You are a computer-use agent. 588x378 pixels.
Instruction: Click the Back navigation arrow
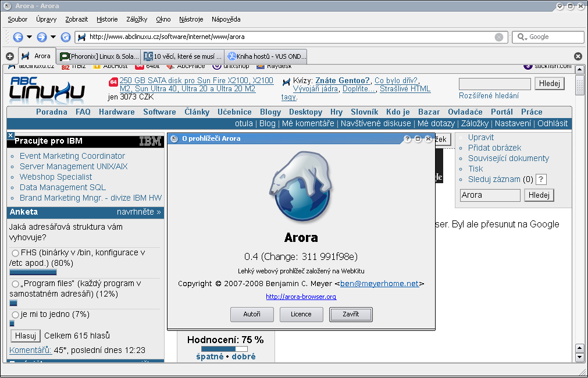(x=18, y=37)
